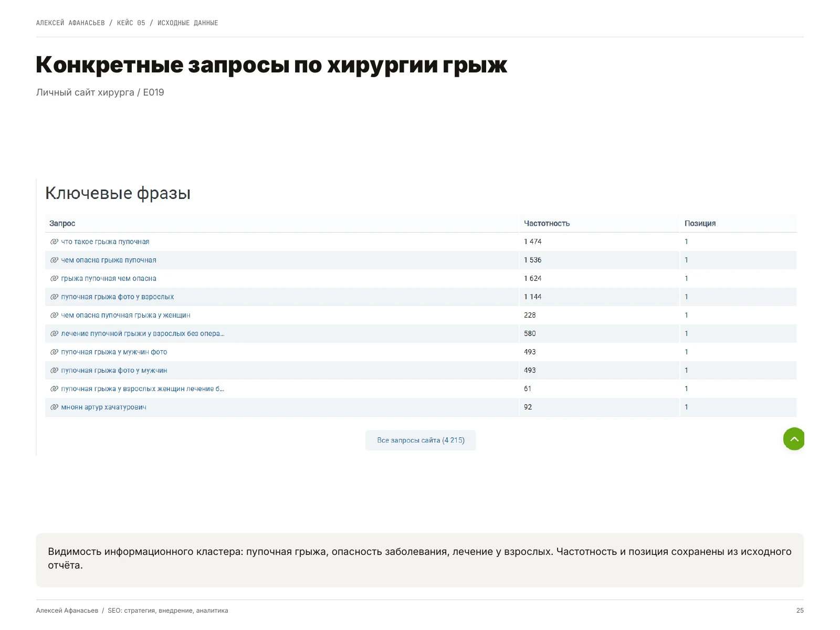Click frequency value 61

click(528, 388)
